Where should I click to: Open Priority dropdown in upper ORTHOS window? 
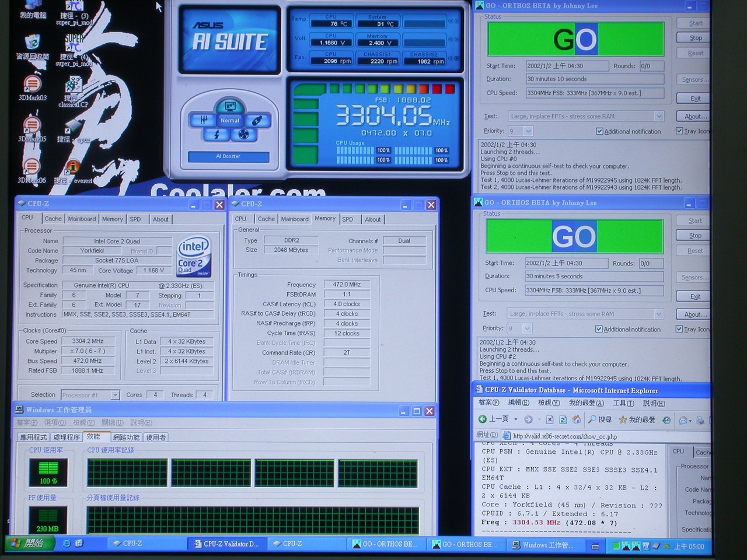click(x=528, y=131)
